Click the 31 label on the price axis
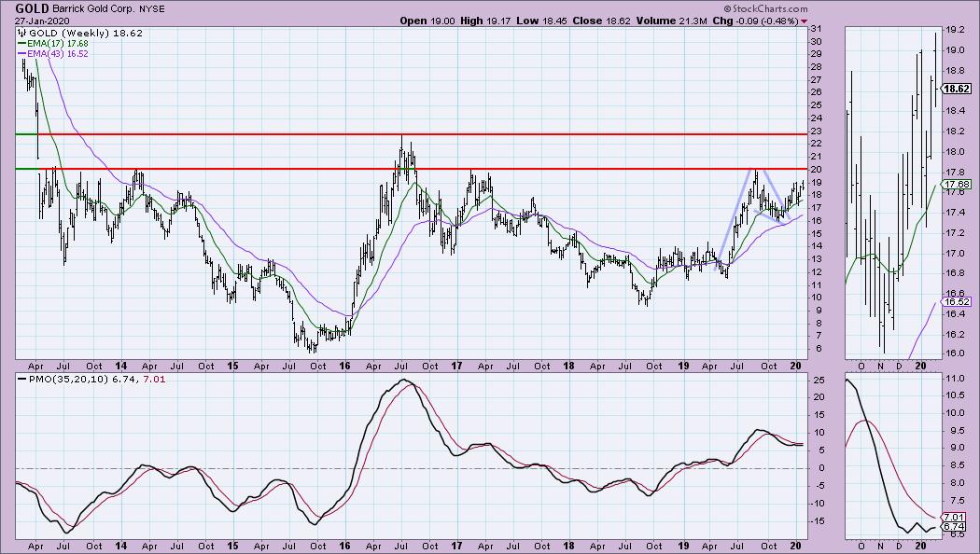This screenshot has width=980, height=554. [x=816, y=29]
